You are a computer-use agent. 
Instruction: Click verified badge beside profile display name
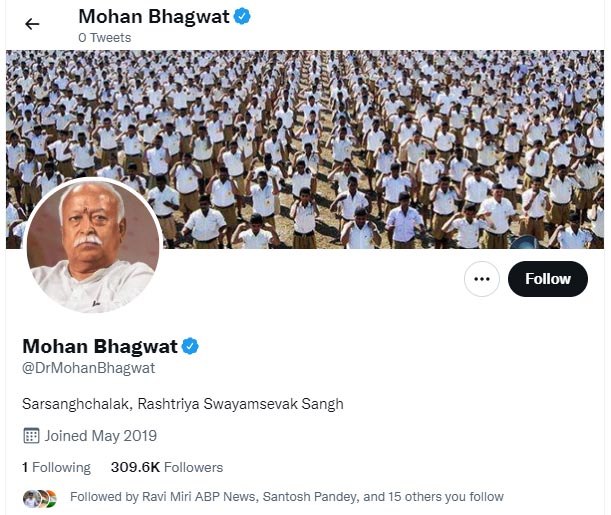(190, 346)
